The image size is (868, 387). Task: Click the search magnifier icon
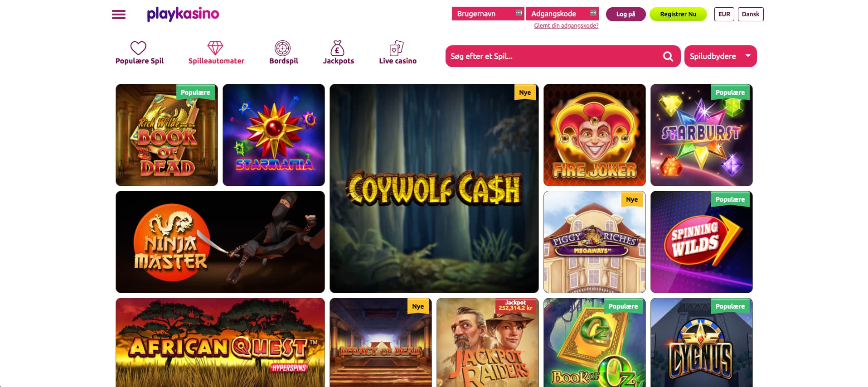click(x=668, y=56)
